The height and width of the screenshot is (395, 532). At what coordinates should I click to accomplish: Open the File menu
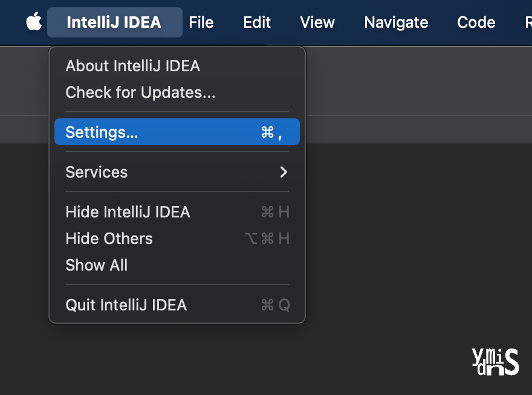click(201, 22)
